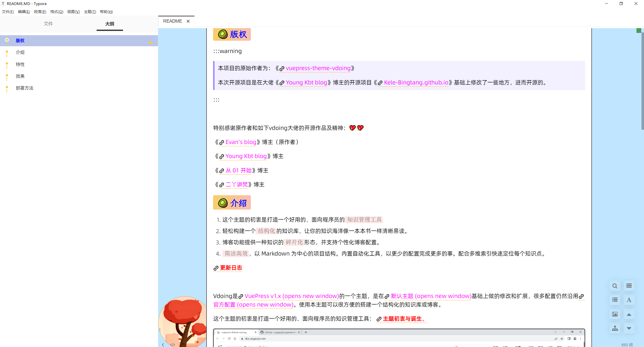Jump to 特性 in the outline

20,64
